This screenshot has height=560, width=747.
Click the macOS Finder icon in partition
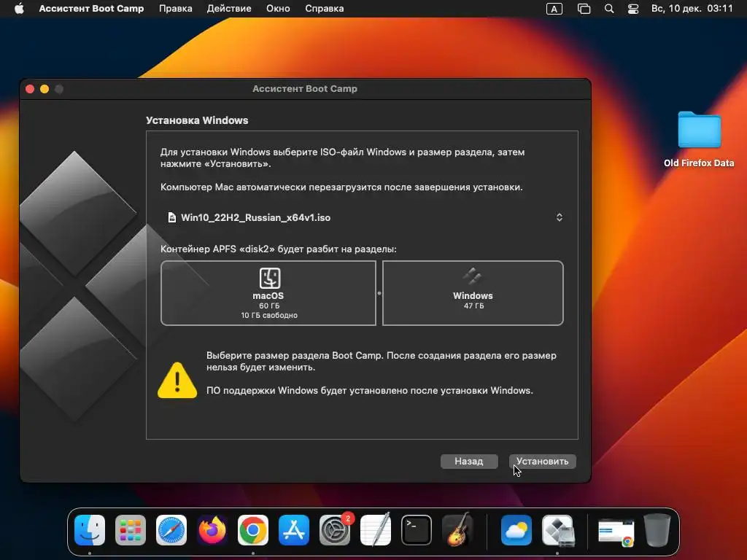point(270,278)
